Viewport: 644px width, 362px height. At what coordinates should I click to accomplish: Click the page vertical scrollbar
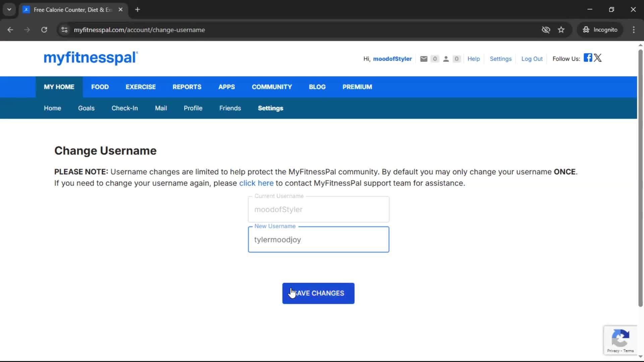[x=640, y=178]
